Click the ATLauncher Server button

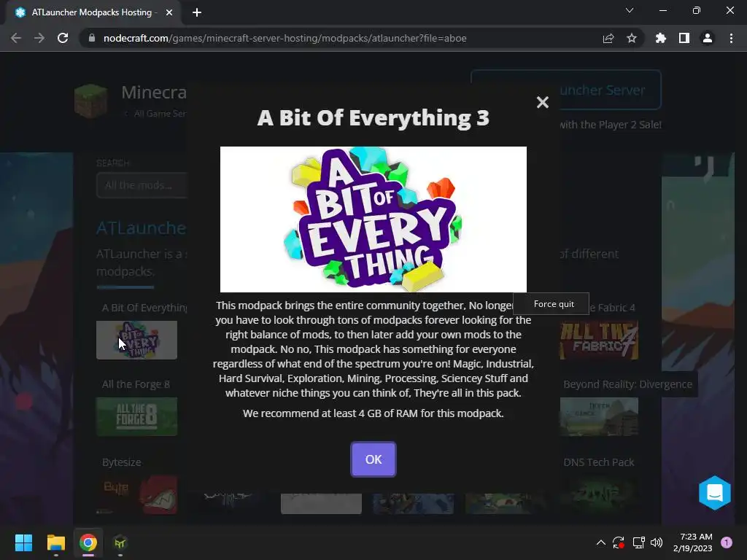click(566, 90)
